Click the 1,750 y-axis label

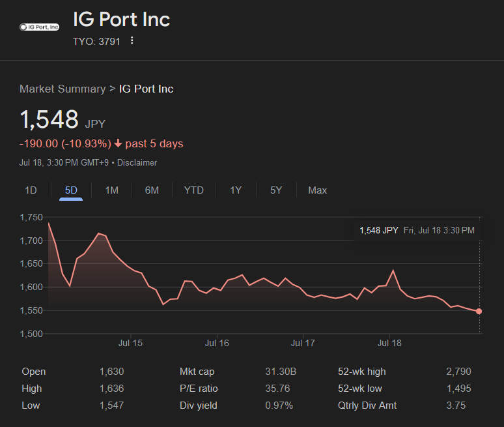tap(31, 218)
